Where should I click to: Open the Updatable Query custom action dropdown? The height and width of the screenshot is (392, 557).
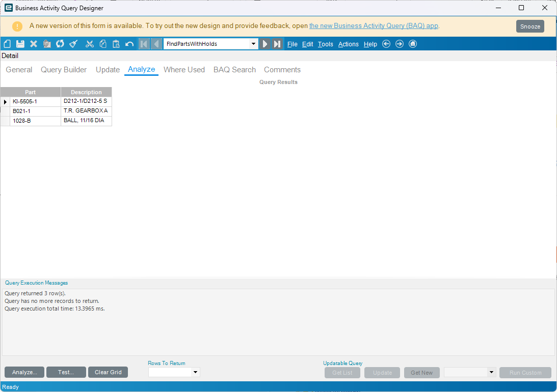click(491, 372)
